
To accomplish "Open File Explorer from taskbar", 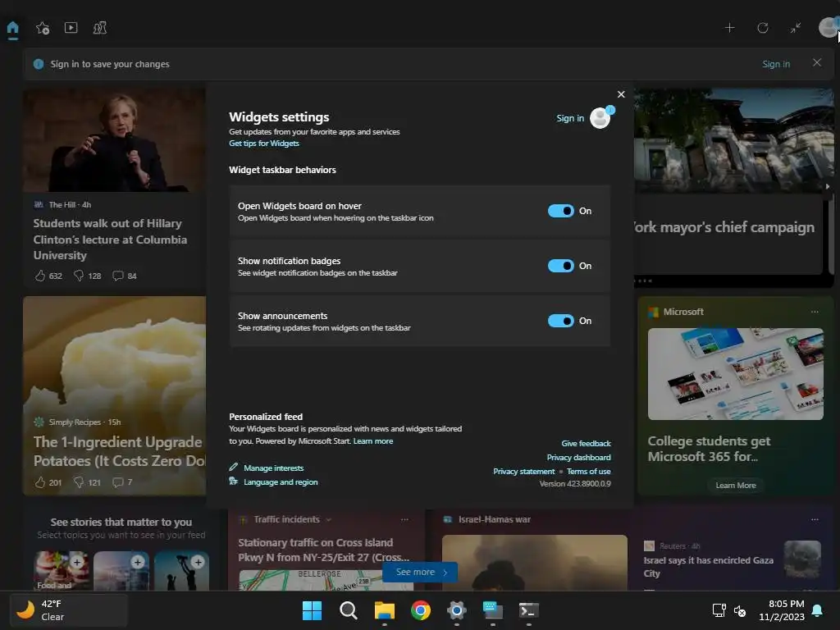I will (385, 610).
